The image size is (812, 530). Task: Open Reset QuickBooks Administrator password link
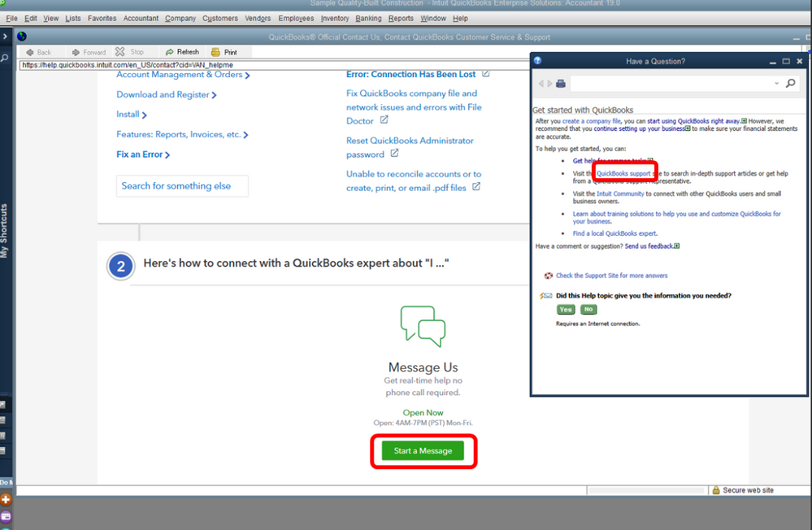(x=410, y=148)
